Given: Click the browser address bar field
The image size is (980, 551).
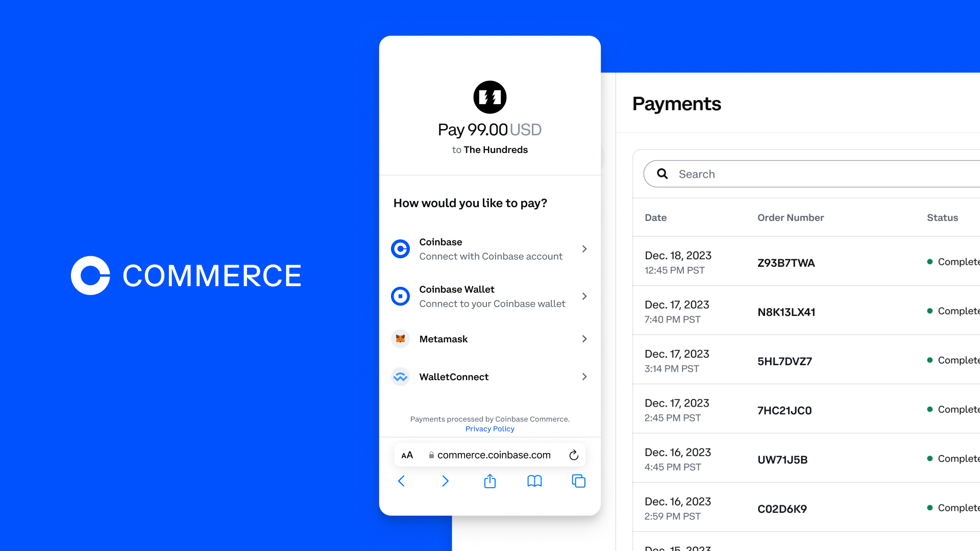Looking at the screenshot, I should pos(490,455).
